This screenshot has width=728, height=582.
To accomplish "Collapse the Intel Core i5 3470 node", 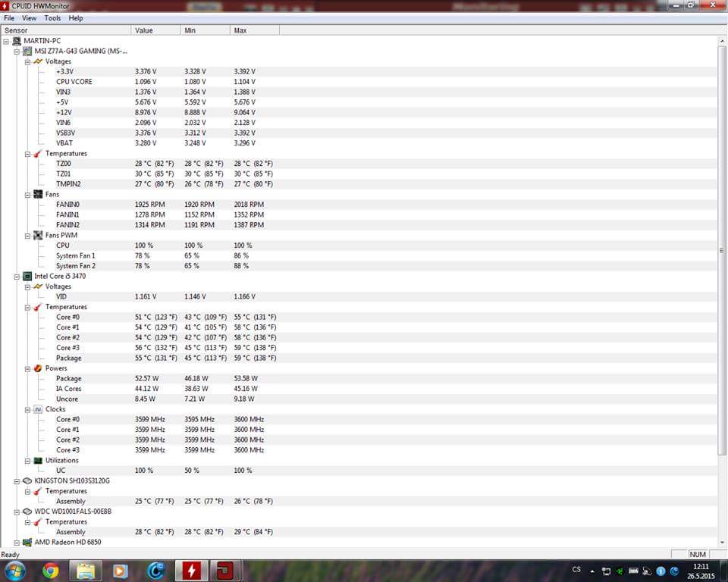I will 17,277.
